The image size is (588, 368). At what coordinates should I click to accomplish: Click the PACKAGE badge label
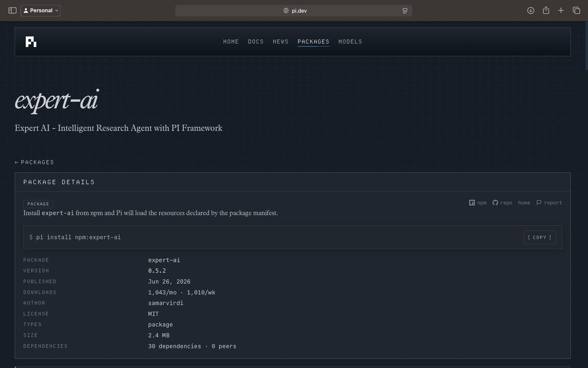pyautogui.click(x=38, y=204)
